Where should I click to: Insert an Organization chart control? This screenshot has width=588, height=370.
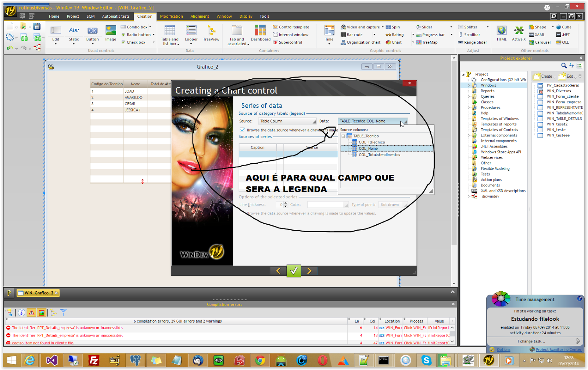pos(361,42)
